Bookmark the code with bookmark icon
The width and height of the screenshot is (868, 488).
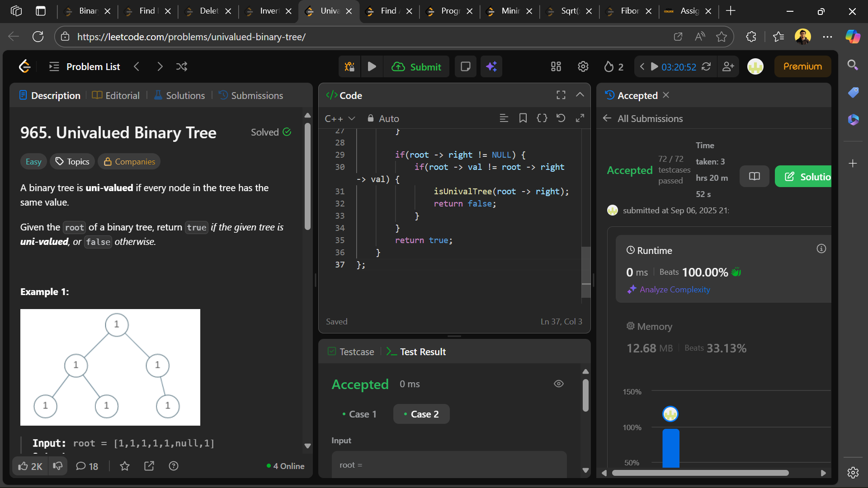pos(523,118)
